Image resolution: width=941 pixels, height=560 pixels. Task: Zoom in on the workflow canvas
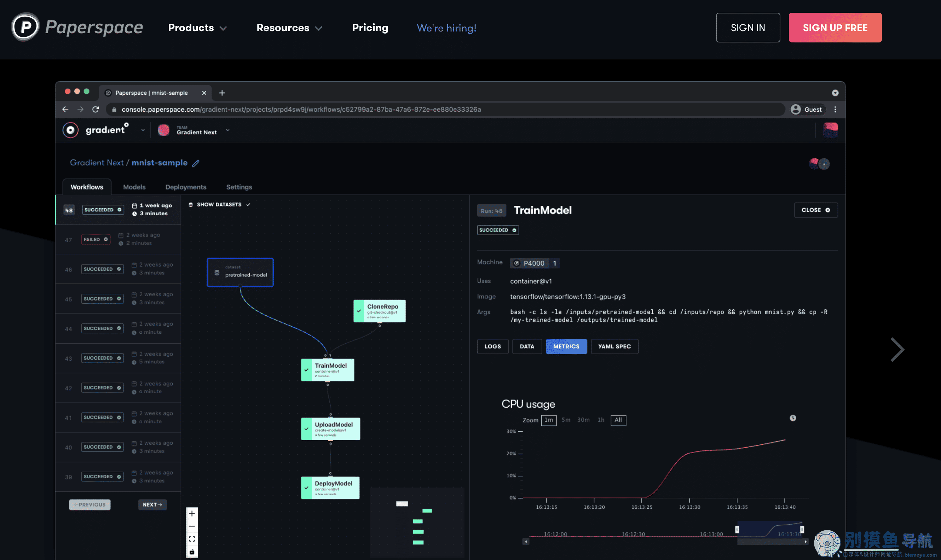point(192,514)
